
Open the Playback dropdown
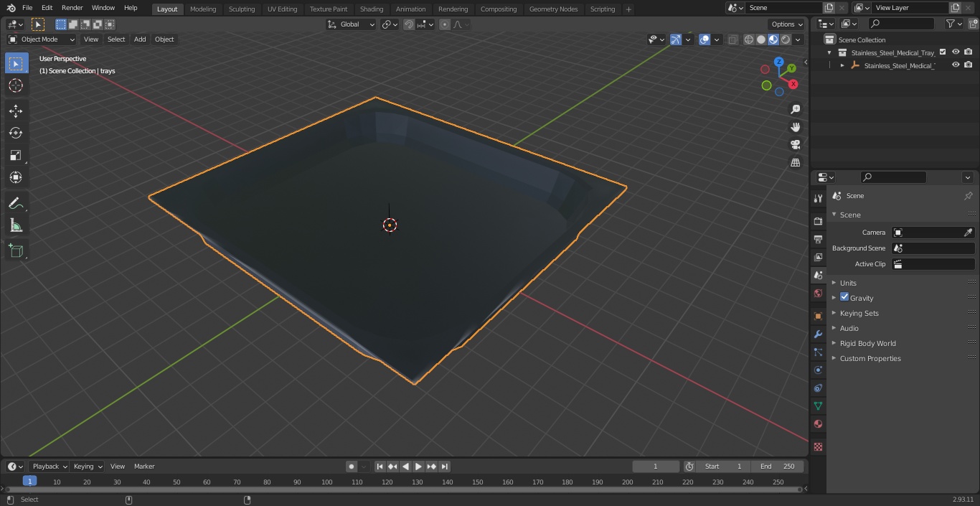click(x=50, y=467)
